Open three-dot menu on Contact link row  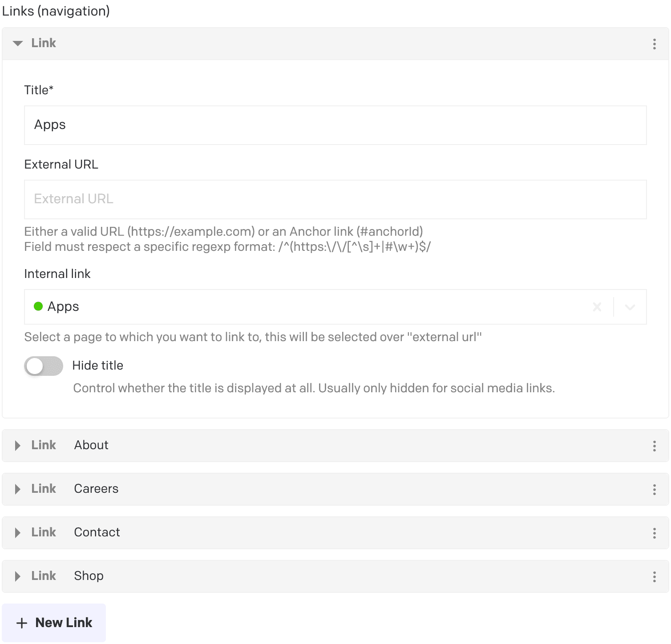point(654,533)
